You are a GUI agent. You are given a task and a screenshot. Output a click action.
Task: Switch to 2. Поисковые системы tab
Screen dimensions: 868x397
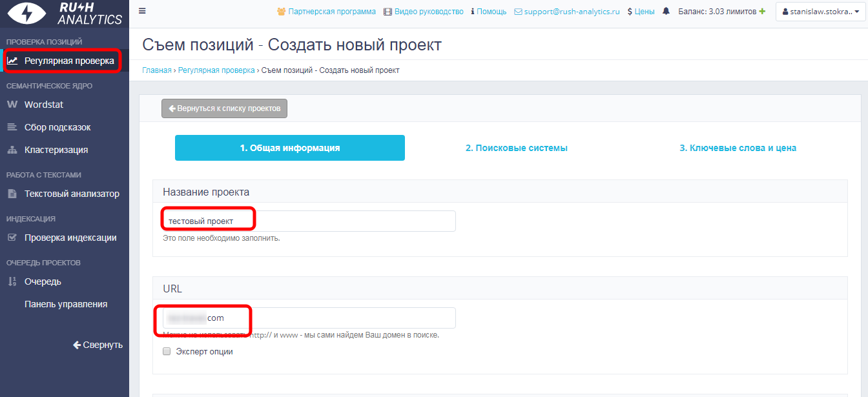pyautogui.click(x=516, y=148)
